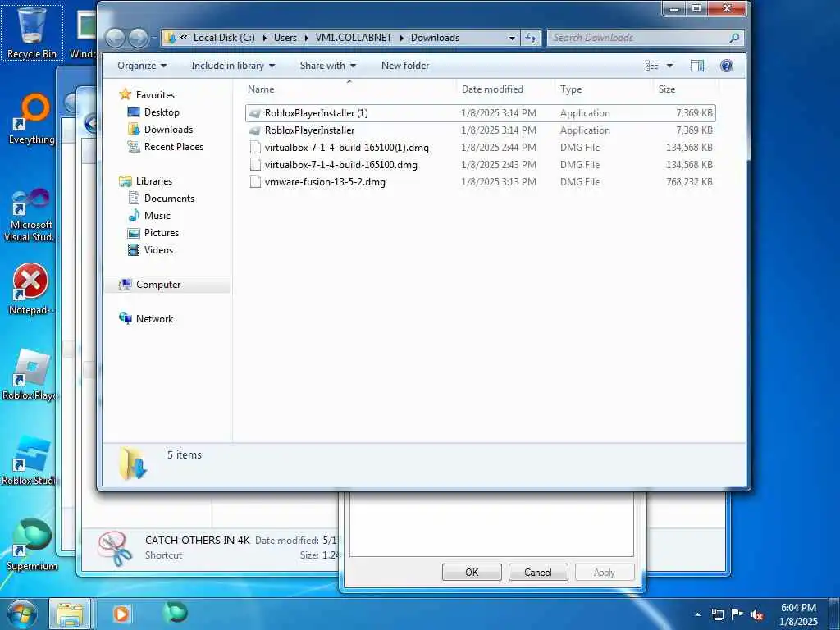Viewport: 840px width, 630px height.
Task: Open Recent Places in navigation pane
Action: 174,146
